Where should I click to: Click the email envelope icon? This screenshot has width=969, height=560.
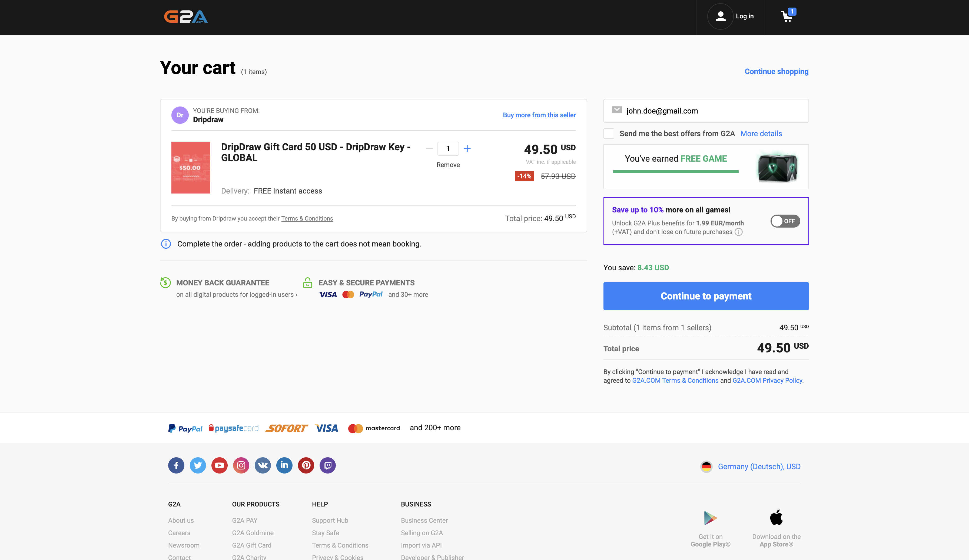(617, 110)
